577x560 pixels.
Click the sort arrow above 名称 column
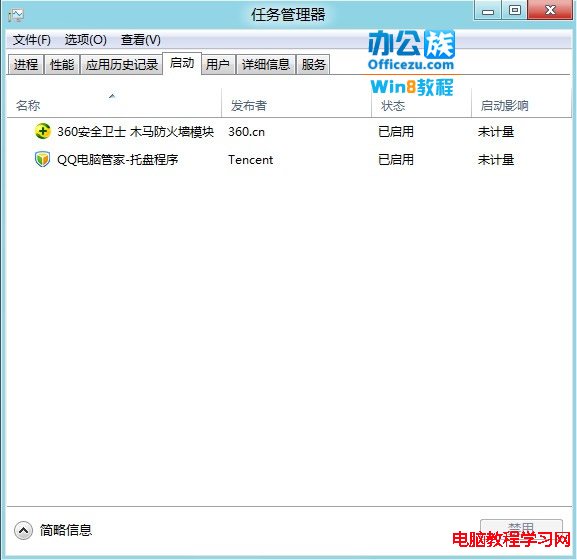pyautogui.click(x=112, y=96)
